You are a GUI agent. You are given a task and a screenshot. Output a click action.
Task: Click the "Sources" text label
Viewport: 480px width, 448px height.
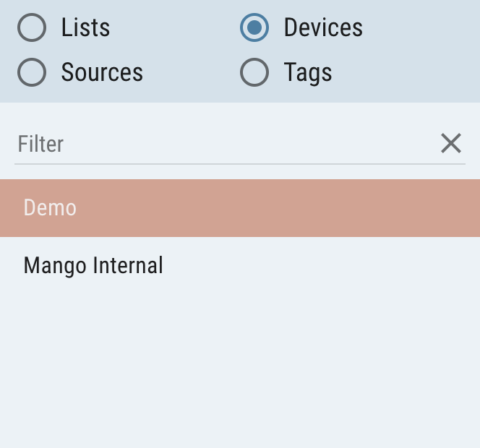pyautogui.click(x=102, y=72)
